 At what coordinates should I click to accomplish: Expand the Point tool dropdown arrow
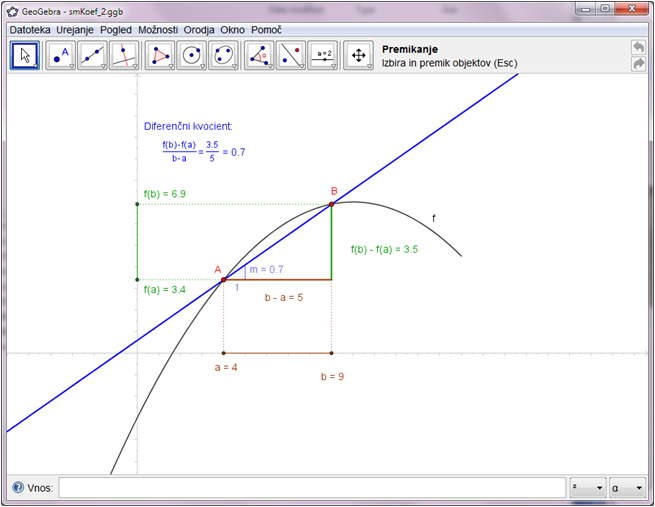[71, 66]
